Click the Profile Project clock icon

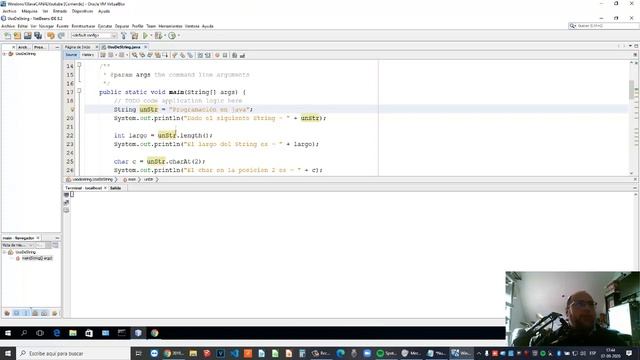click(172, 36)
